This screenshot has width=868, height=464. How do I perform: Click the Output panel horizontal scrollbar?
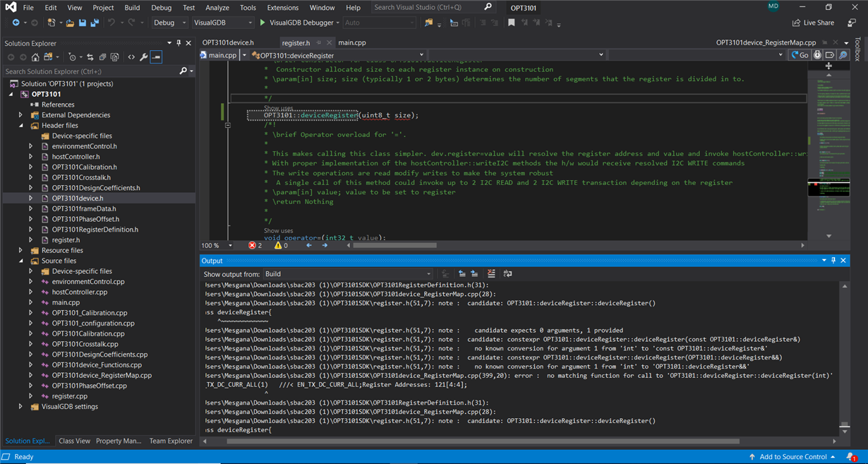[x=483, y=441]
